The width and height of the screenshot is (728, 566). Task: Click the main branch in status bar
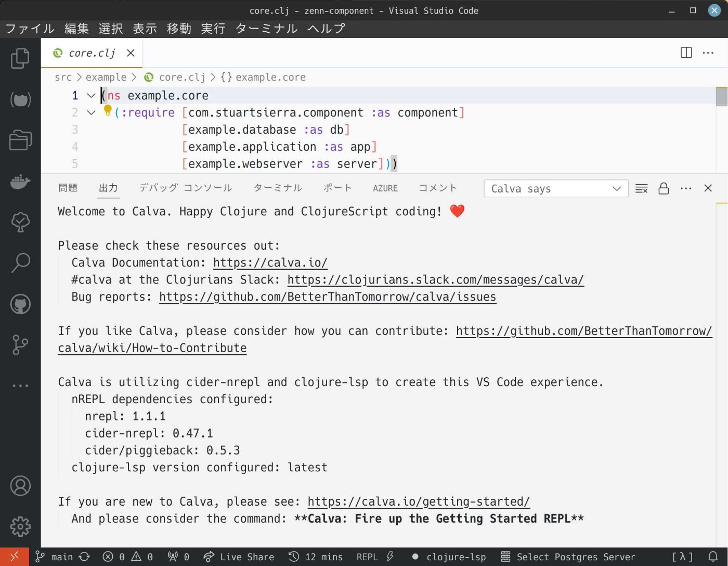point(54,557)
